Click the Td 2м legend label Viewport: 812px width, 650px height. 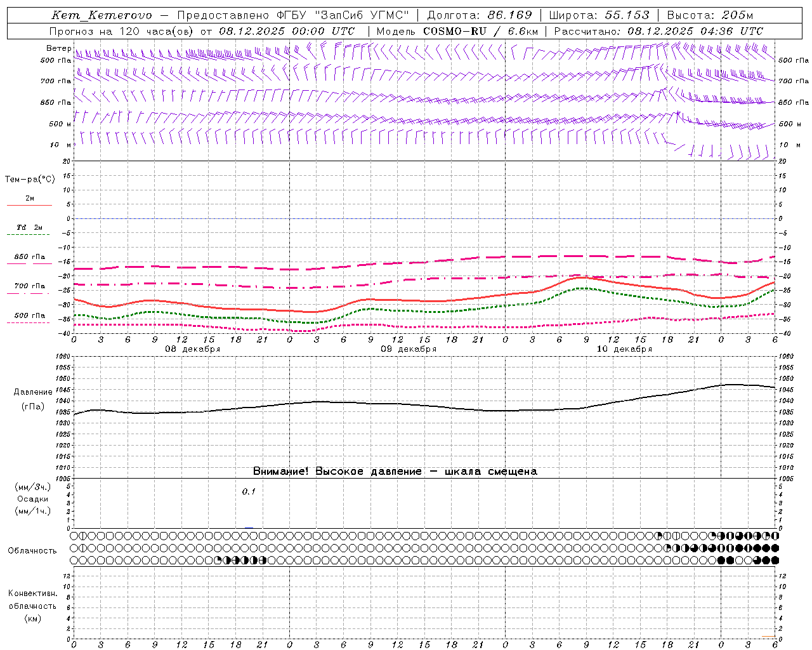[29, 227]
